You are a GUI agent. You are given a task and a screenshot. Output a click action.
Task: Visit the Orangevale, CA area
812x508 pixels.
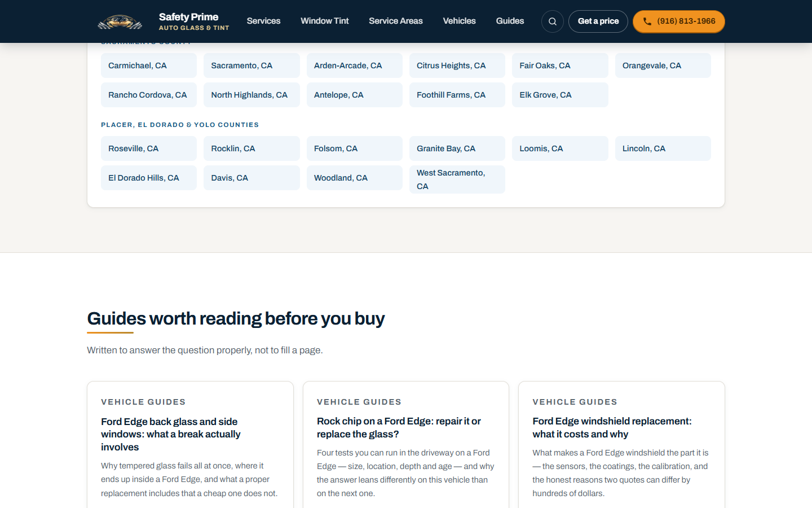tap(663, 65)
